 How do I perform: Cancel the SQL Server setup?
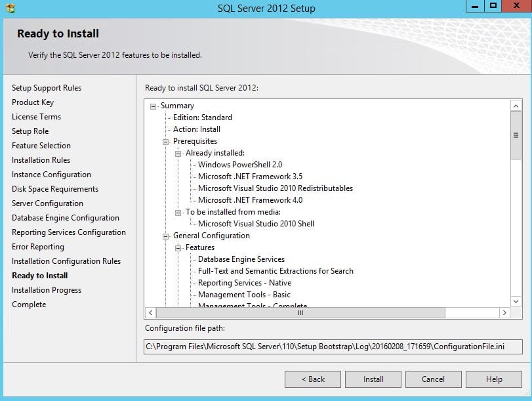point(433,379)
